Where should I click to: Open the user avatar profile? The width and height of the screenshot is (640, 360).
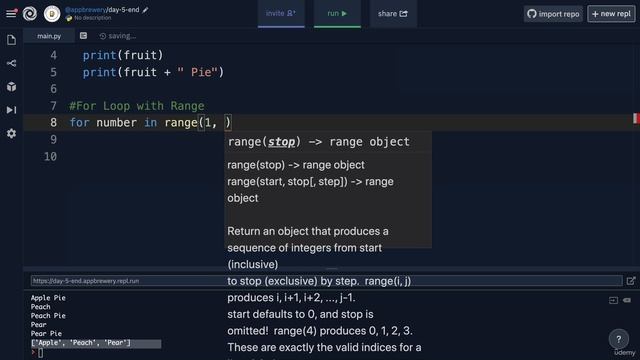(x=52, y=14)
